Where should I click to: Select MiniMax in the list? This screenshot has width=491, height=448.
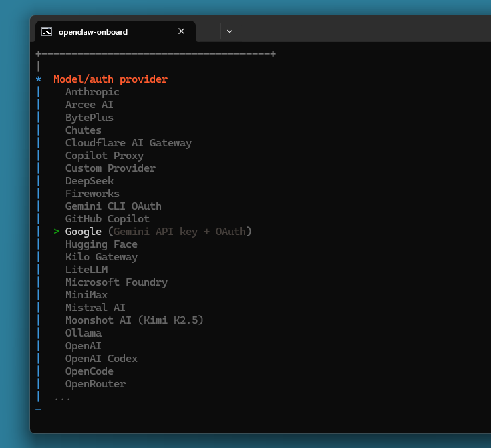click(x=86, y=295)
